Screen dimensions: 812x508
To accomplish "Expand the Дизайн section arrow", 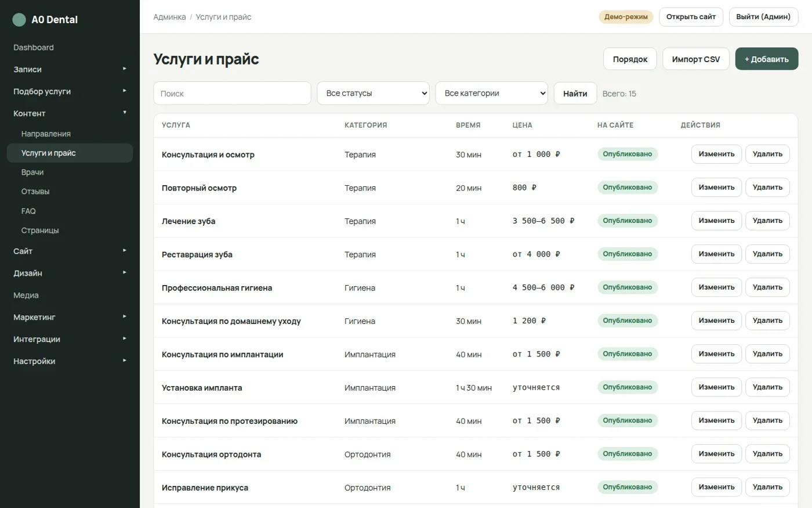I will pyautogui.click(x=125, y=272).
